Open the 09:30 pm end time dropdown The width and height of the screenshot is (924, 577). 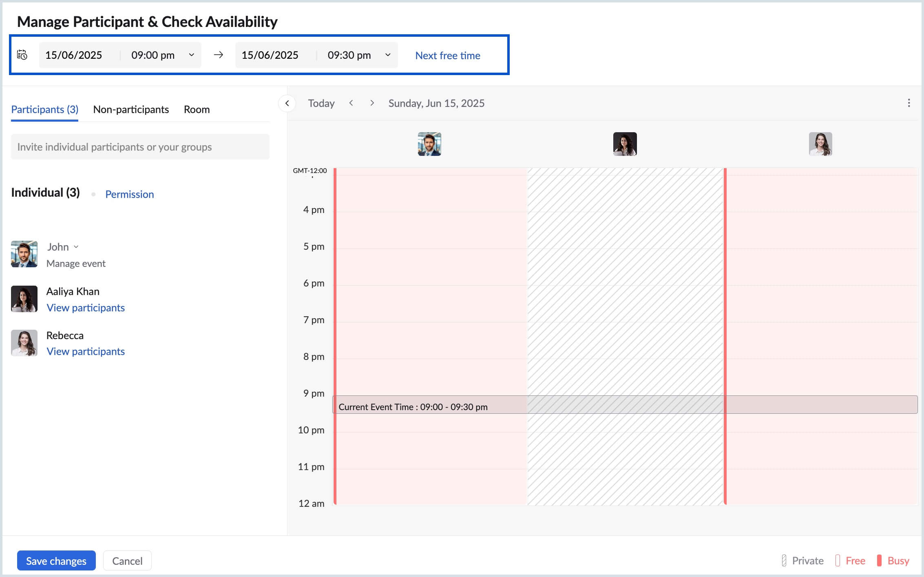pos(387,55)
